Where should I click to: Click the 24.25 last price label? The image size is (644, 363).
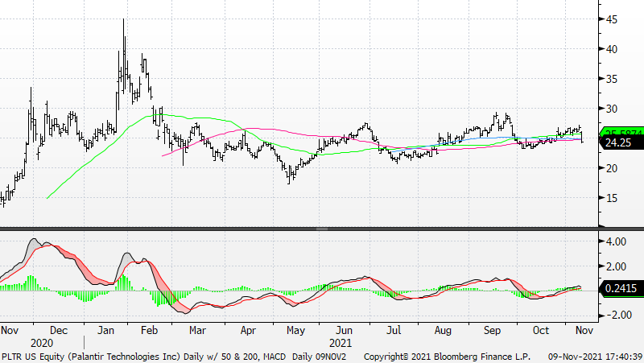[x=621, y=143]
